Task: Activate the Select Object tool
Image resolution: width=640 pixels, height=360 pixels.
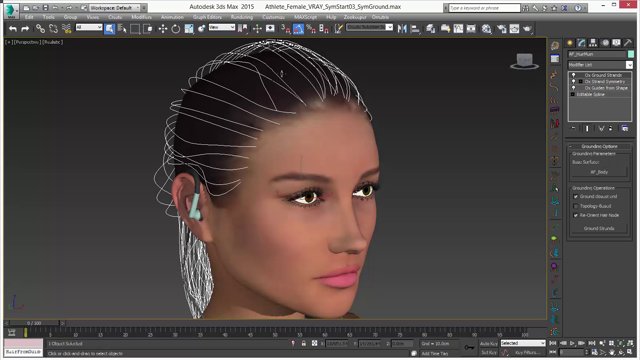Action: [109, 29]
